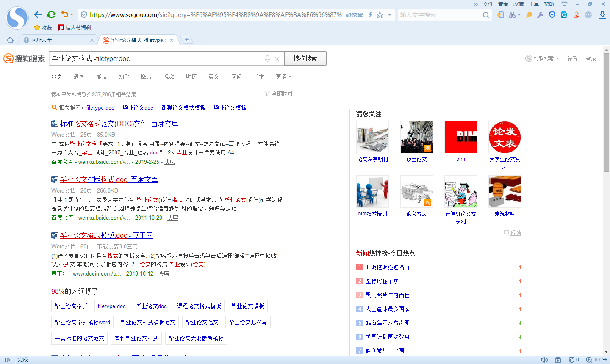Activate the scissors screenshot tool
This screenshot has width=610, height=364.
tap(513, 15)
